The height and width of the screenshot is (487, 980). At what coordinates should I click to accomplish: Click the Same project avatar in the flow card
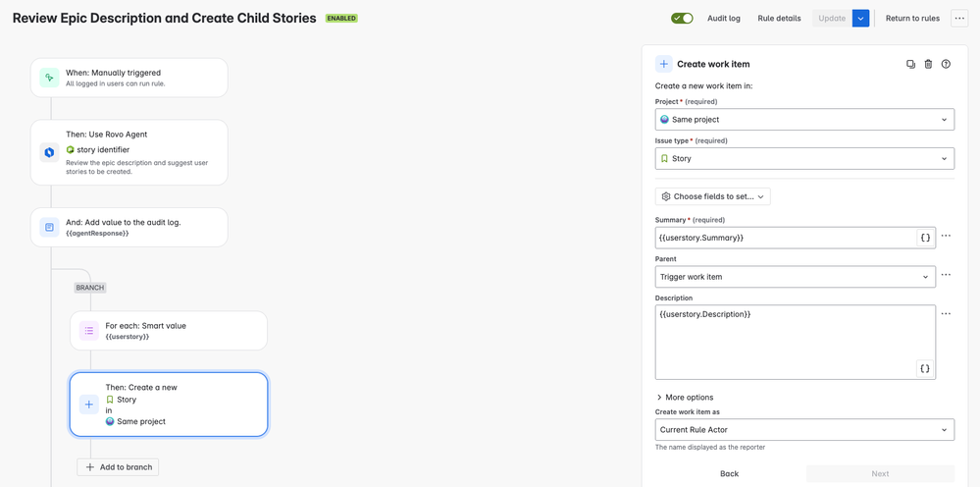[x=110, y=421]
